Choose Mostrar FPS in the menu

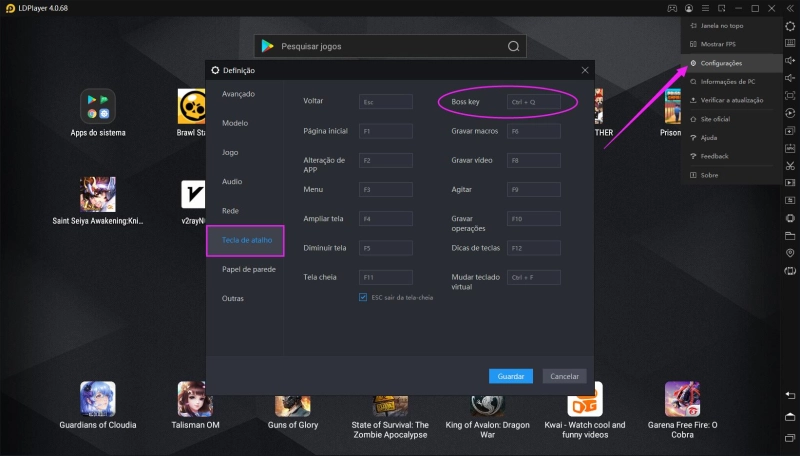718,44
